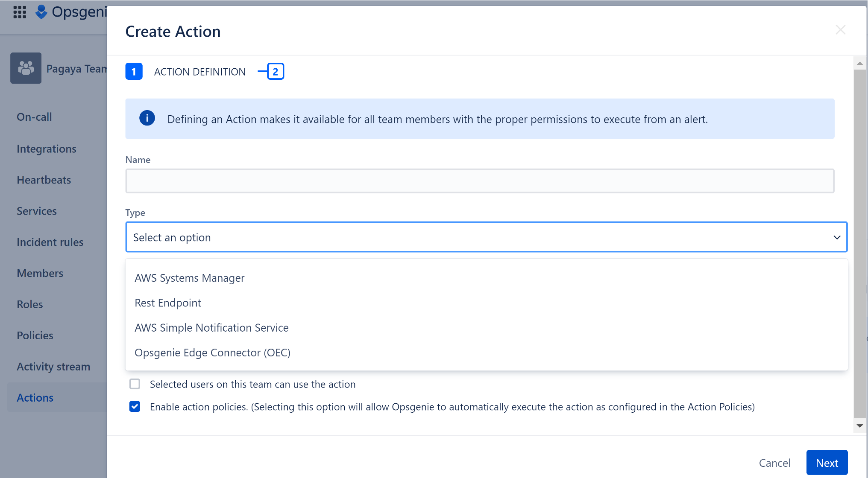The width and height of the screenshot is (868, 478).
Task: Close the Create Action dialog
Action: point(840,29)
